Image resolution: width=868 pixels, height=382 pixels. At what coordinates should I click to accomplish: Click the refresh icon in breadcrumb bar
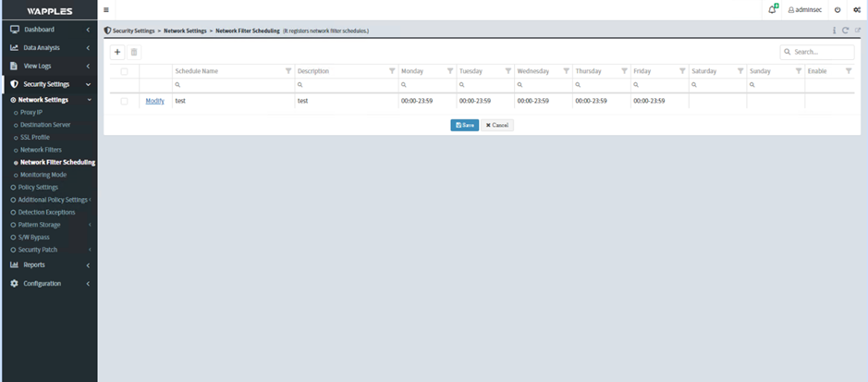(x=845, y=31)
